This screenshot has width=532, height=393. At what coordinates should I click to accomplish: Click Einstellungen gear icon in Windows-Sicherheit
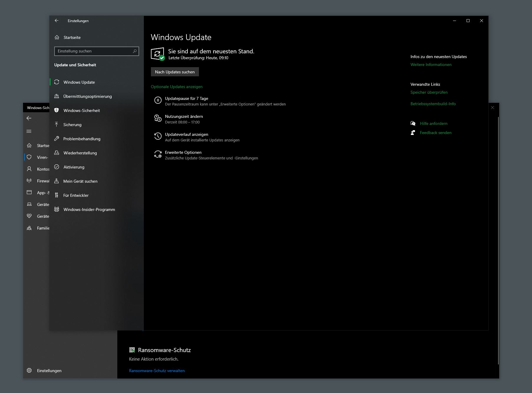pyautogui.click(x=29, y=371)
